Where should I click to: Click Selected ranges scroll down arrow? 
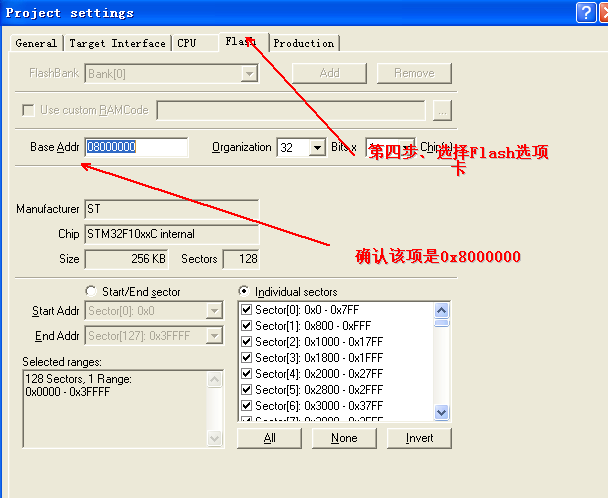pos(214,438)
